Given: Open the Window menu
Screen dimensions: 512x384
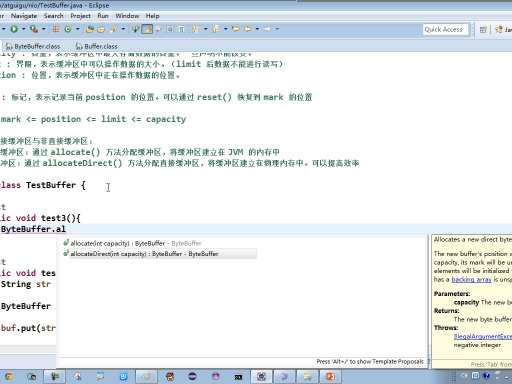Looking at the screenshot, I should [127, 16].
